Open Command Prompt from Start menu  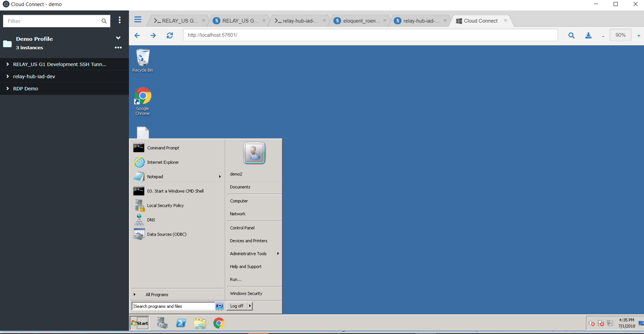[x=178, y=148]
